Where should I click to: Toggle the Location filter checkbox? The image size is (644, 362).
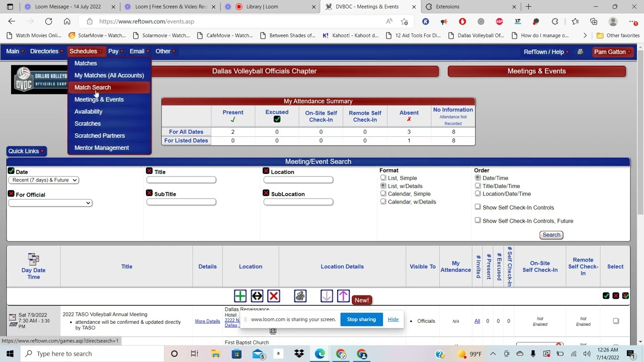click(x=266, y=171)
